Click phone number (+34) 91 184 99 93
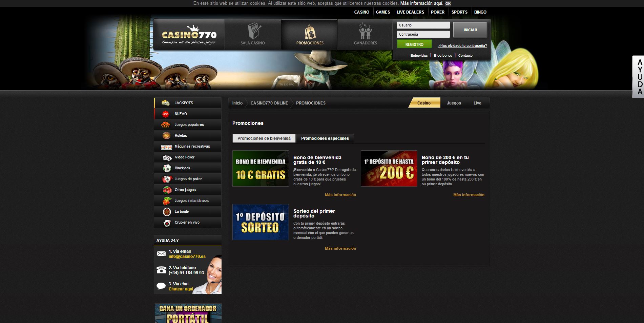 tap(186, 273)
